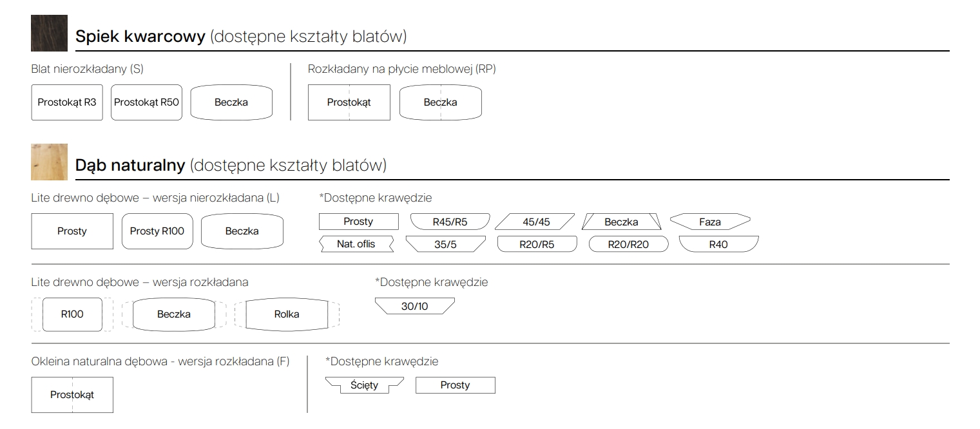Screen dimensions: 980x429
Task: Choose the Rolka extendable tabletop shape
Action: [287, 314]
